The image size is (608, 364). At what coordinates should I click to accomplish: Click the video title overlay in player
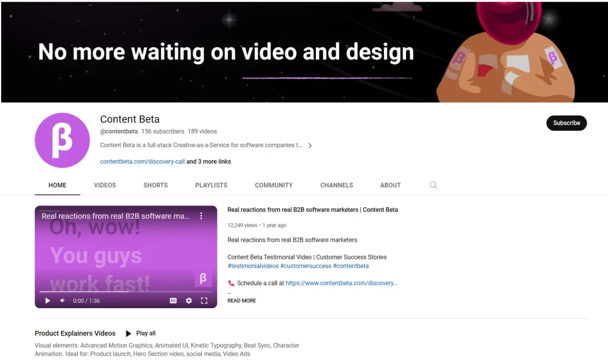(x=116, y=216)
